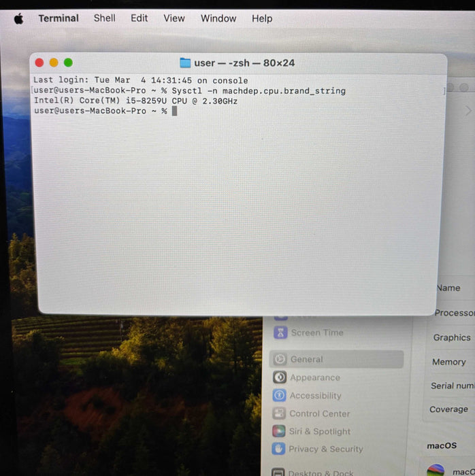
Task: Click the Desktop & Dock icon in sidebar
Action: (x=278, y=472)
